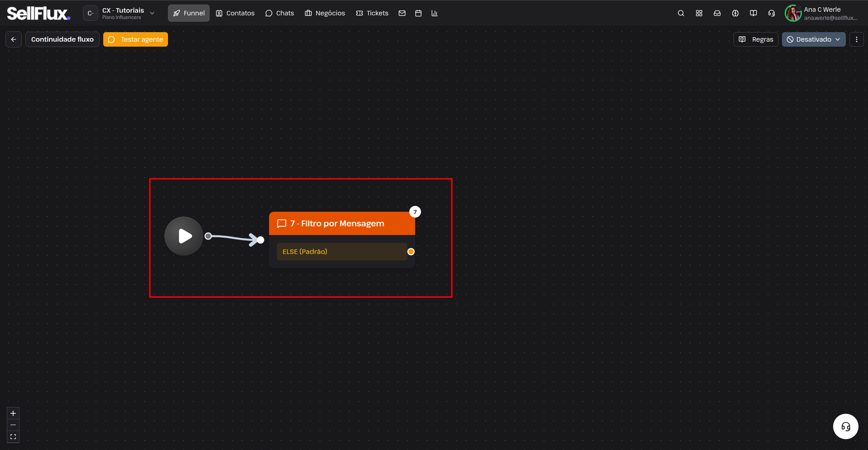
Task: Click the floating support chat bubble
Action: [x=845, y=426]
